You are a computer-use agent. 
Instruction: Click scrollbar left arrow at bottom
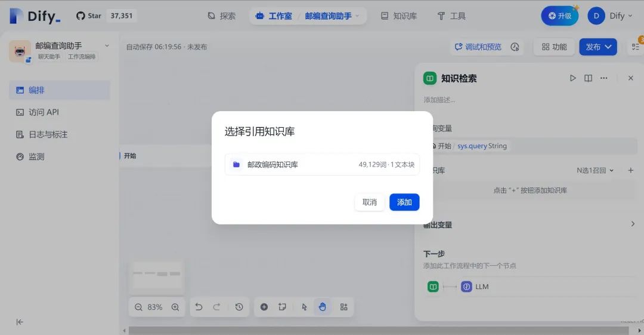124,331
